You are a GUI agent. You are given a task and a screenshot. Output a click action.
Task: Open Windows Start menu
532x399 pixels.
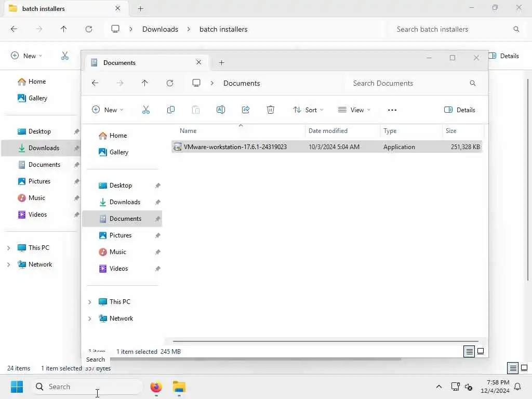click(17, 387)
